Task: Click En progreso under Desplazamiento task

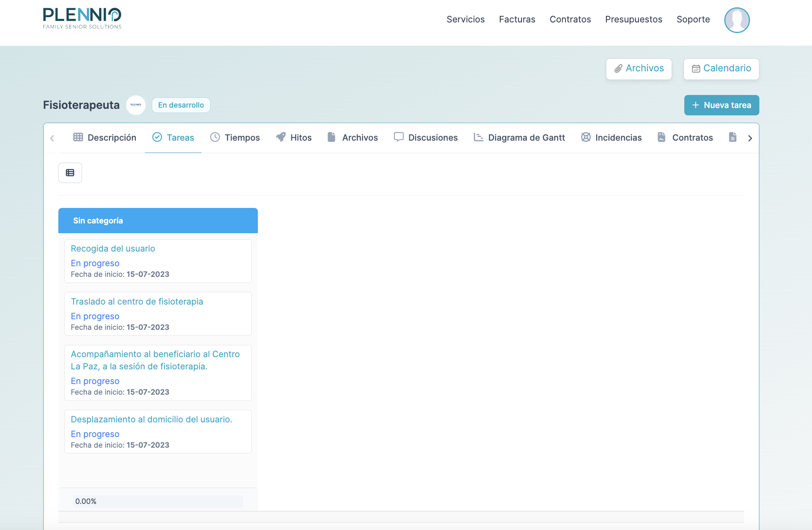Action: 95,434
